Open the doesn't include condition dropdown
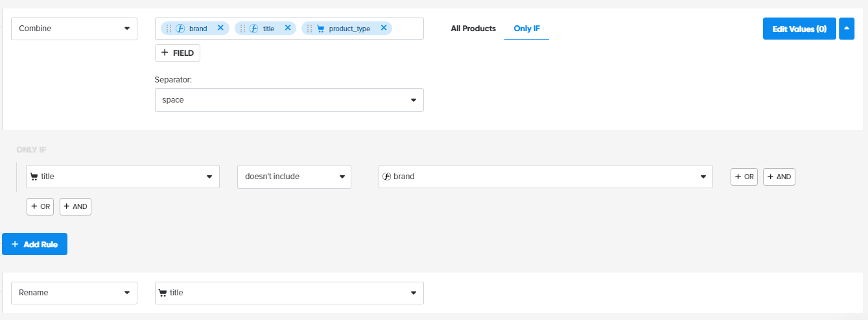 click(294, 177)
